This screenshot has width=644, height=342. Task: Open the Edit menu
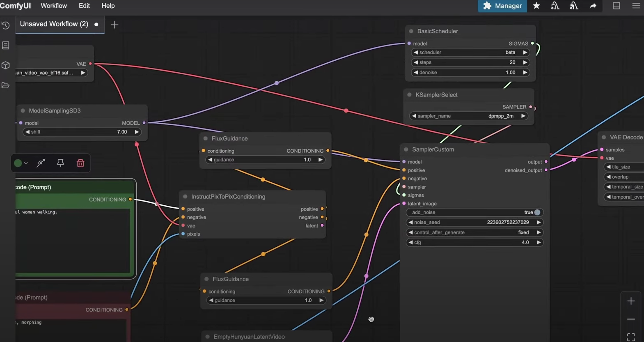(84, 6)
